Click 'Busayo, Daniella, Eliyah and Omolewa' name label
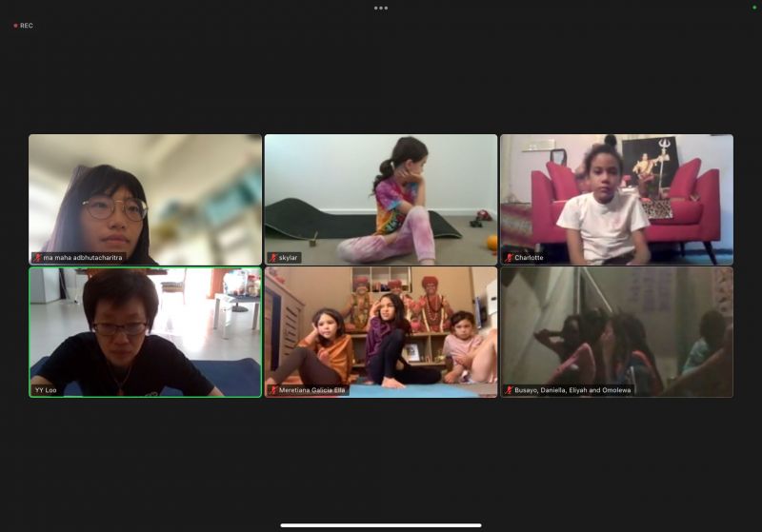This screenshot has width=762, height=532. coord(572,390)
